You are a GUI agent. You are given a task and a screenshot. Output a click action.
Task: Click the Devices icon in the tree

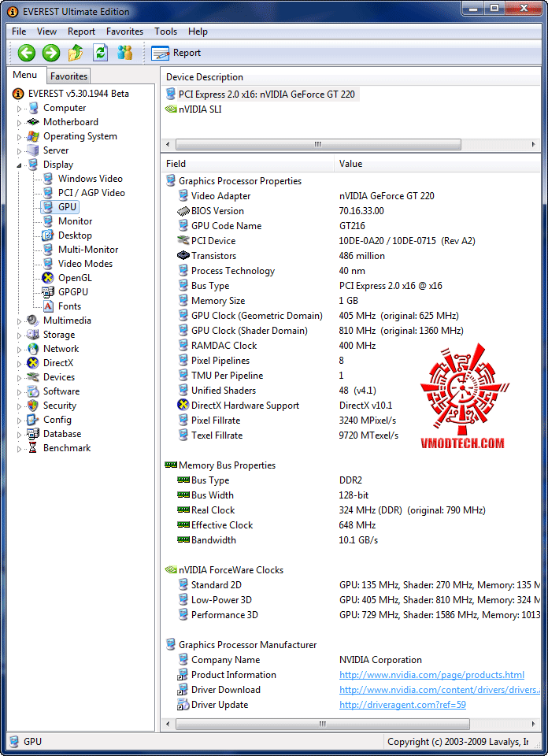(33, 377)
